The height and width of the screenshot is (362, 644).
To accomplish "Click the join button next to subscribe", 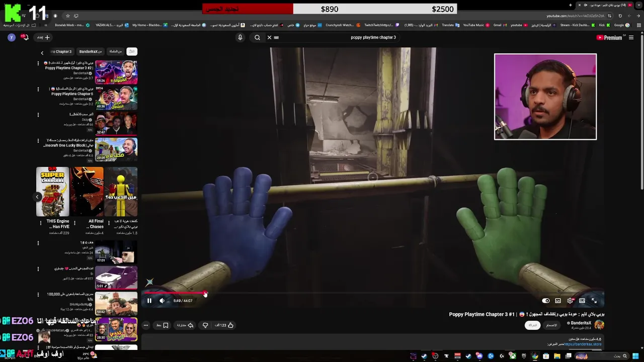I will [552, 325].
